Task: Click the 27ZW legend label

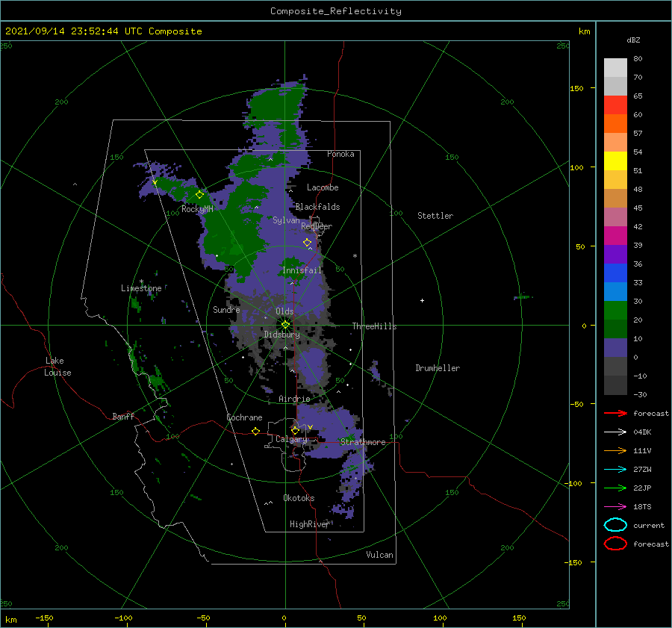Action: pyautogui.click(x=642, y=470)
